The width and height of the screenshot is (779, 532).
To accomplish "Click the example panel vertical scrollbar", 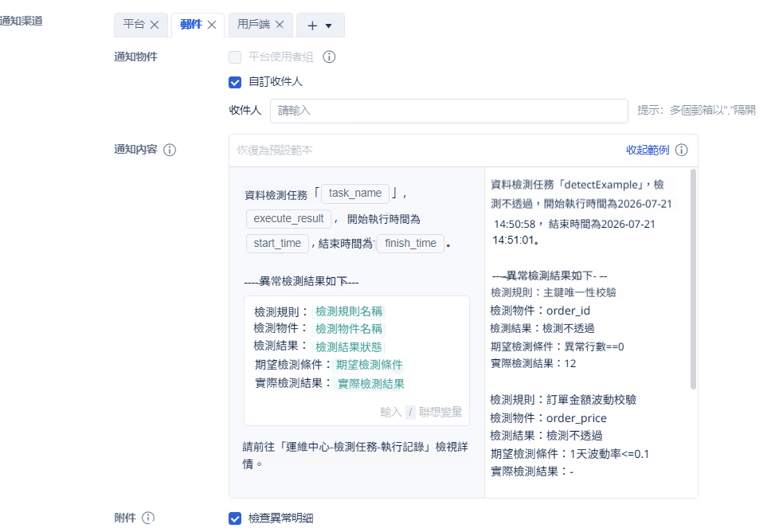I will tap(693, 280).
